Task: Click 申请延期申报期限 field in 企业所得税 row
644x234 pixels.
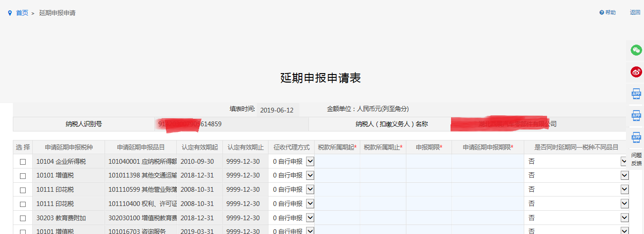Action: (488, 161)
